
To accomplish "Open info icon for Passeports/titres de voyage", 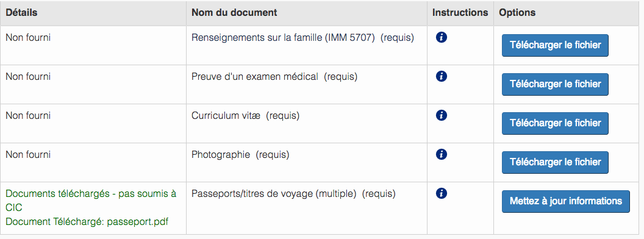I will (x=441, y=193).
